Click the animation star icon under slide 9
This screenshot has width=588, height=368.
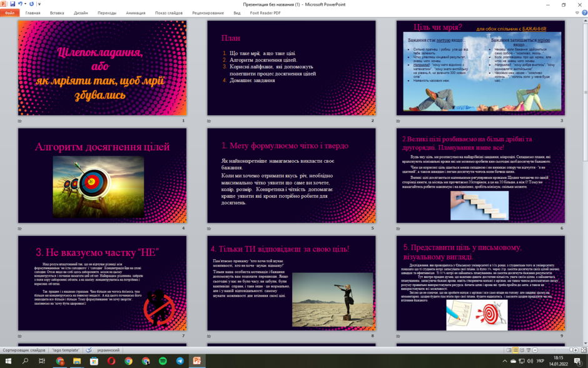(398, 336)
